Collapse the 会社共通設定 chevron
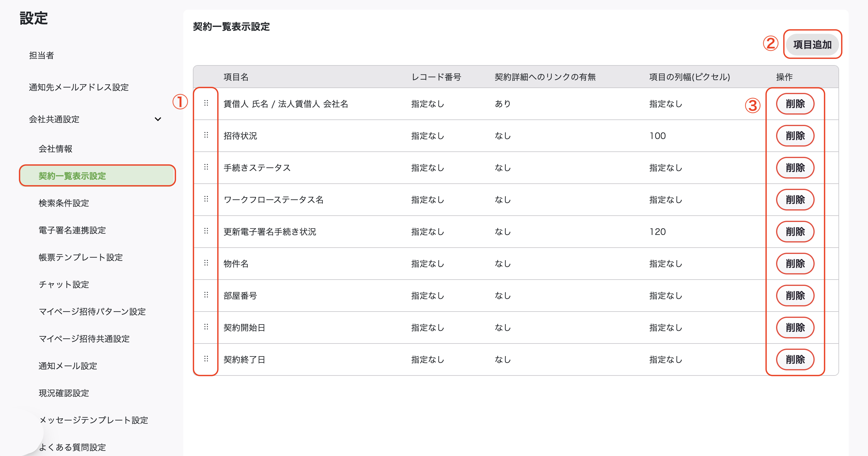This screenshot has height=456, width=868. (158, 119)
